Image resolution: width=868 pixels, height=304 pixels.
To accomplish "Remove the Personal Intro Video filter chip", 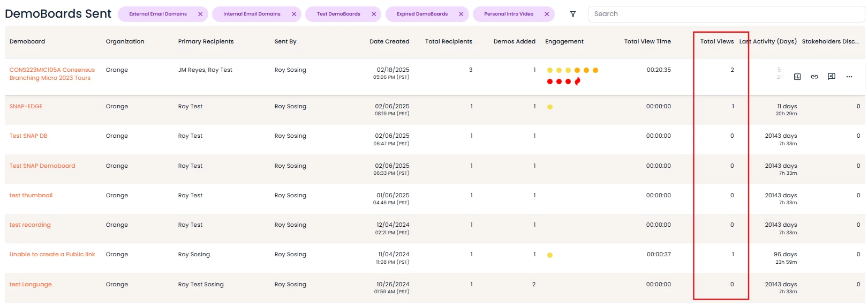I will (x=547, y=14).
